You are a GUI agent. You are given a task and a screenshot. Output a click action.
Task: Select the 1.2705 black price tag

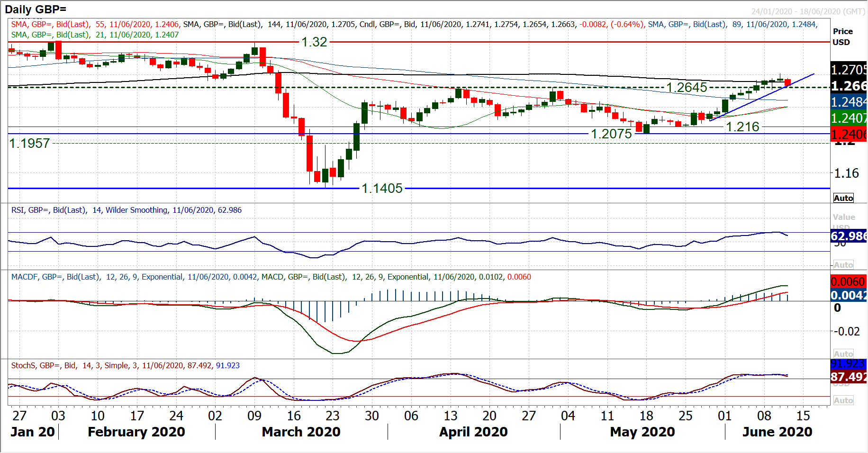pos(849,70)
